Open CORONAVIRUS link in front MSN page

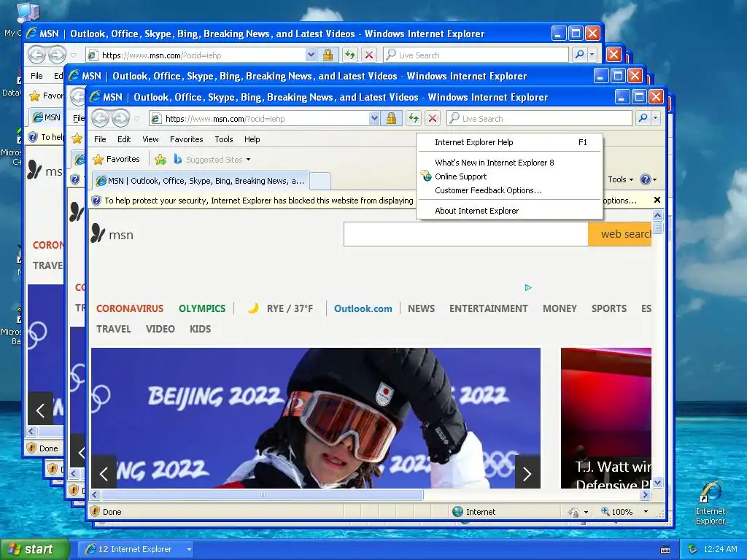130,308
